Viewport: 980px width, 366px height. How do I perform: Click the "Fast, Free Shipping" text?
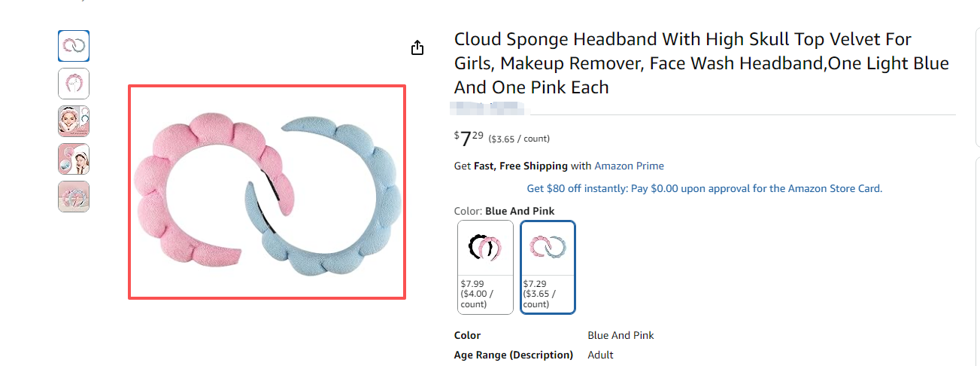point(520,166)
